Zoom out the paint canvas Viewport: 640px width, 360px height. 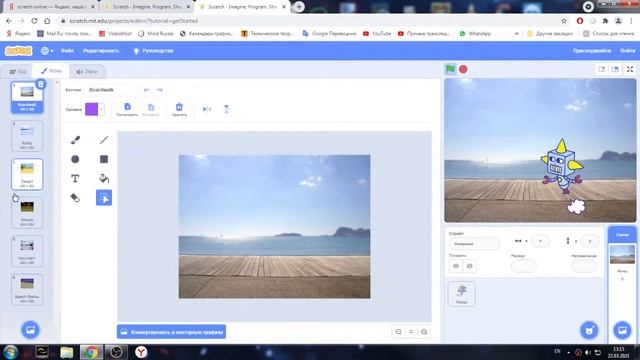[x=398, y=332]
